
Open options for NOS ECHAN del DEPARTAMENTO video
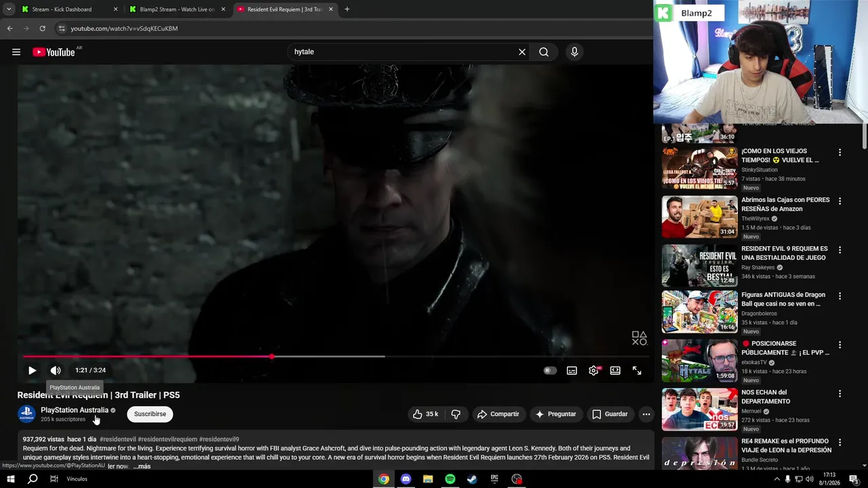coord(840,394)
